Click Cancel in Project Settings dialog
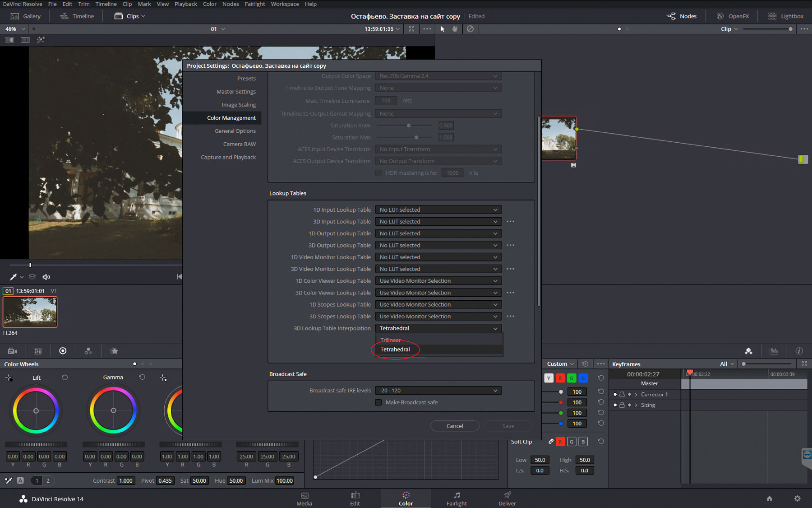 click(455, 426)
